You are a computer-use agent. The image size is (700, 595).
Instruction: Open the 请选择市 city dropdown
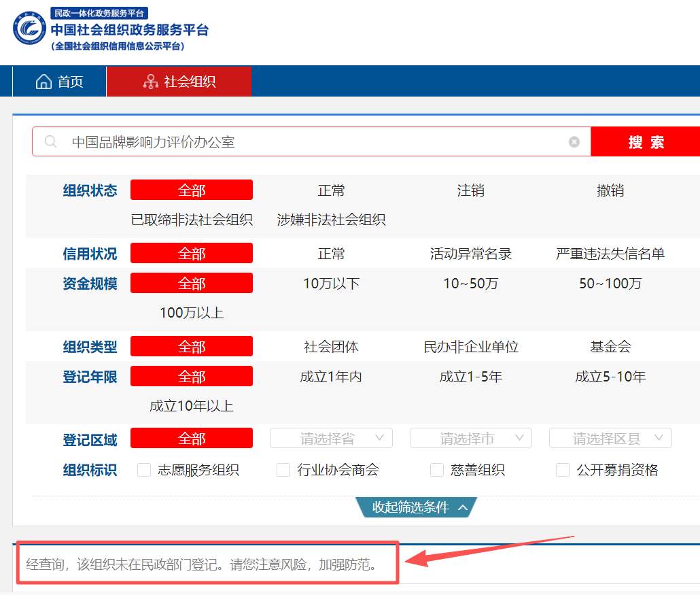coord(471,438)
